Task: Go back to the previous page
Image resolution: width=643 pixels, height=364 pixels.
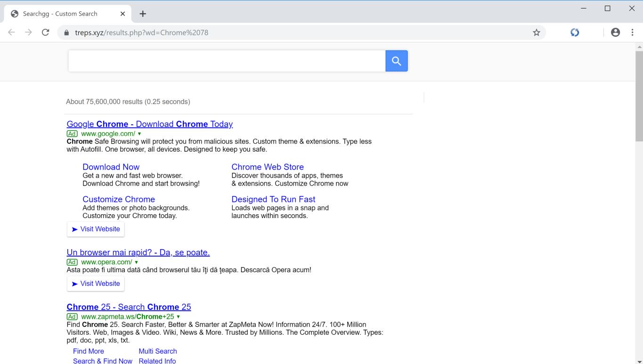Action: coord(11,32)
